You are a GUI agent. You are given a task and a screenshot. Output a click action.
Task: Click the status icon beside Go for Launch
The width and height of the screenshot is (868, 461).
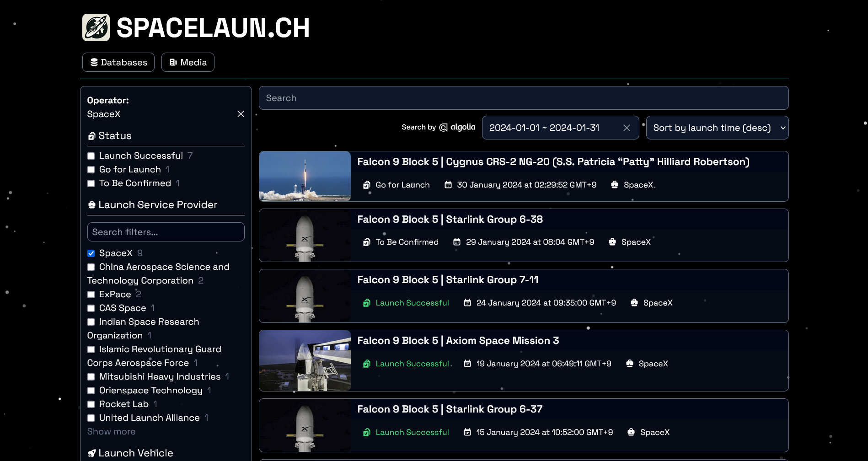(x=367, y=185)
